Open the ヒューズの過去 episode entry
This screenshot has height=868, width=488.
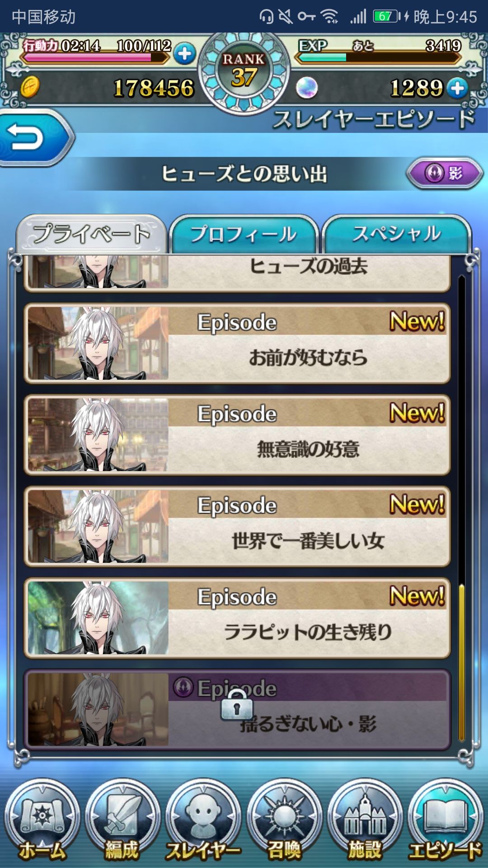[237, 273]
